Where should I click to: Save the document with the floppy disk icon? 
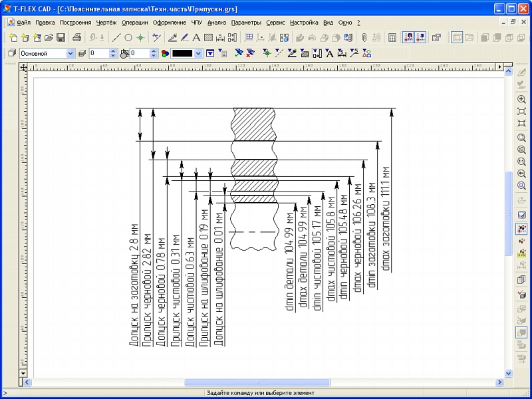pyautogui.click(x=61, y=38)
